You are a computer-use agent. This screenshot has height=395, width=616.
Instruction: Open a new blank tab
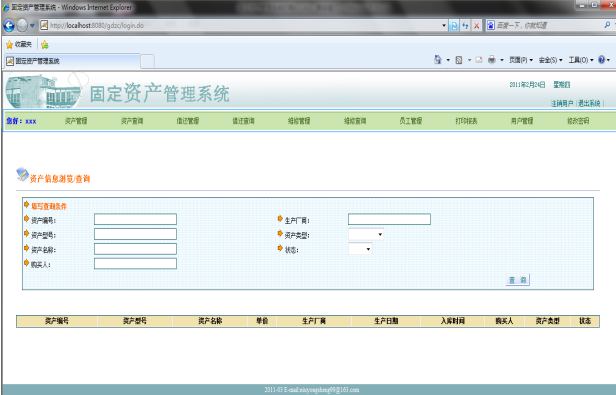[147, 61]
